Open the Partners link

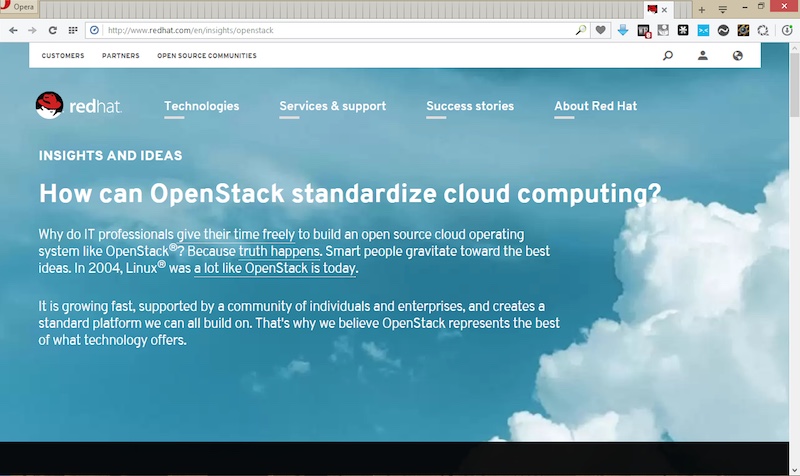[x=120, y=56]
